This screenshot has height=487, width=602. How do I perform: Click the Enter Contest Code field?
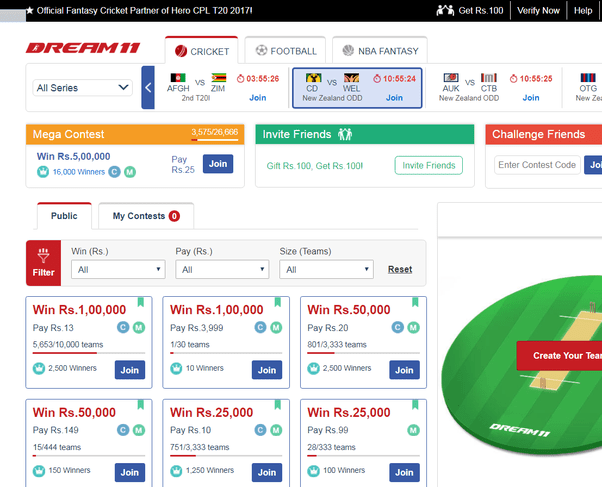(x=537, y=165)
